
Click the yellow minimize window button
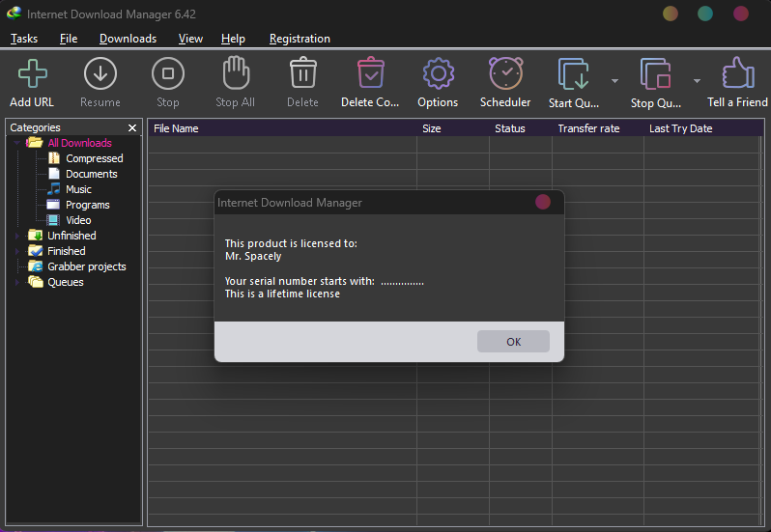(671, 14)
